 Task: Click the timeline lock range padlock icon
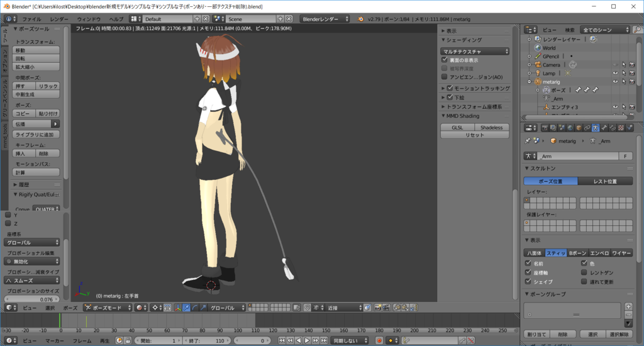point(128,341)
